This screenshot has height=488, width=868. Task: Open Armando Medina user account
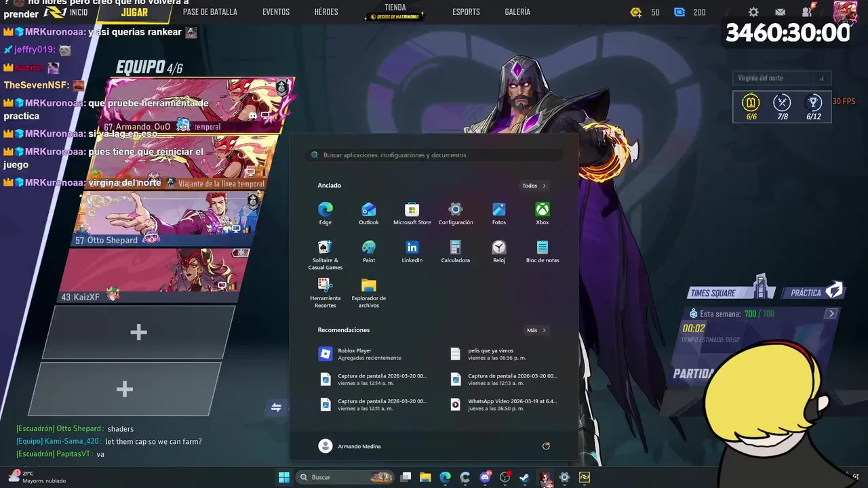(350, 446)
